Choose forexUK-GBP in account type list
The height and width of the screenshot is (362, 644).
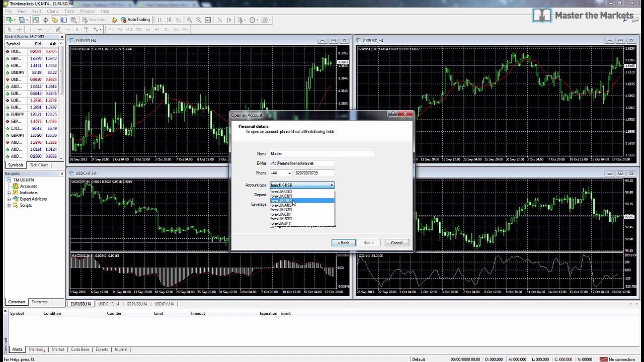[302, 201]
